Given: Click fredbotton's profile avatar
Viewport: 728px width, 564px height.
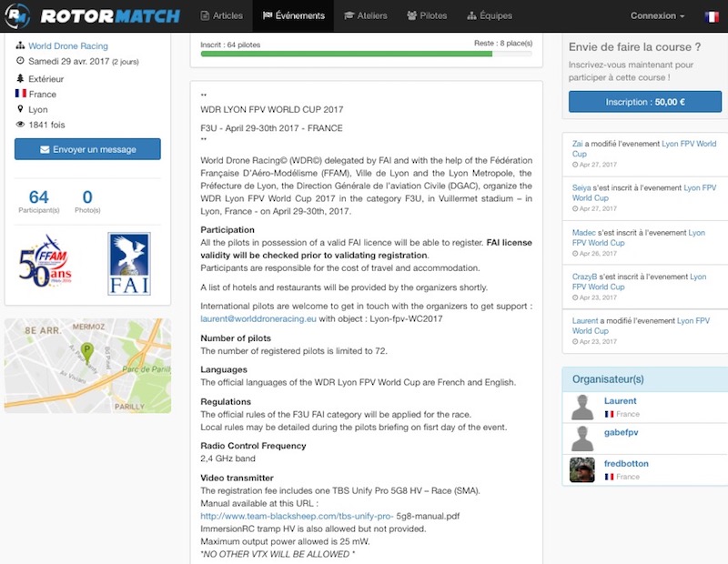Looking at the screenshot, I should [582, 469].
